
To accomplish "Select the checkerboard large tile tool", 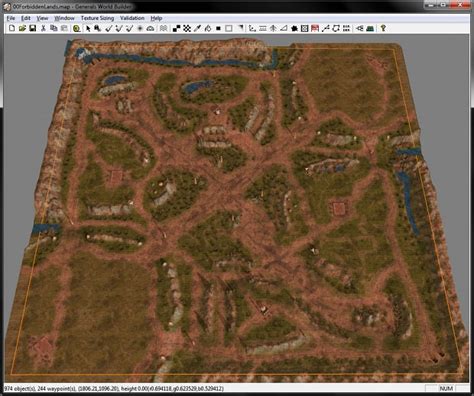I will (187, 29).
